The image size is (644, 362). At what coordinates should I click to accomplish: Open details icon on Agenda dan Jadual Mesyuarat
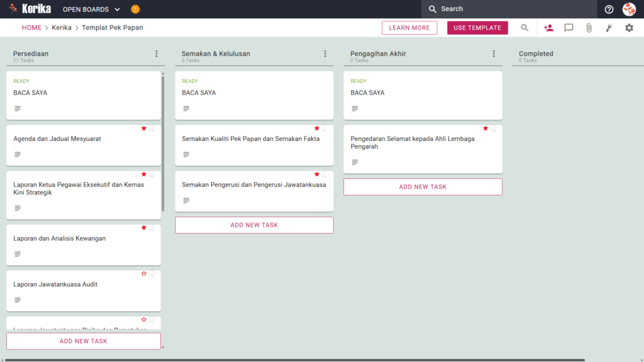[x=17, y=155]
